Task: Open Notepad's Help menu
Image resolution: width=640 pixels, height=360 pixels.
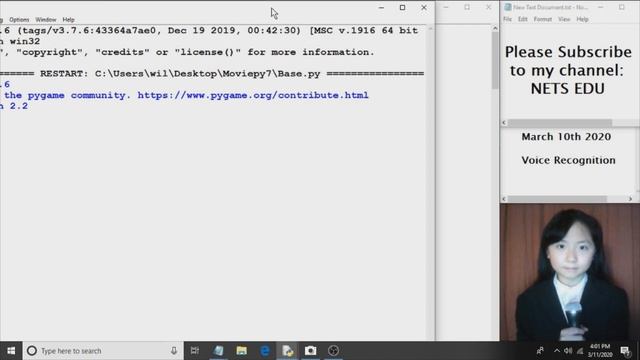Action: pos(582,19)
